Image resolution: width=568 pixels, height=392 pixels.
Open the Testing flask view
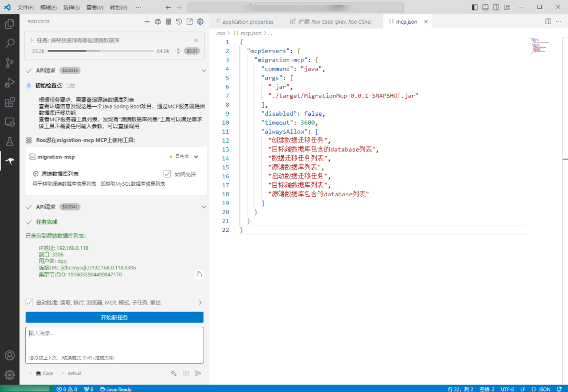(x=10, y=142)
